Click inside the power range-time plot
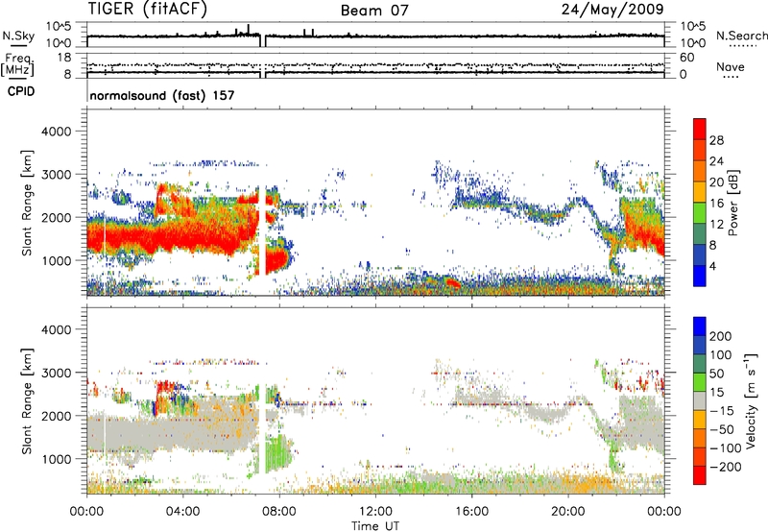 pyautogui.click(x=375, y=203)
